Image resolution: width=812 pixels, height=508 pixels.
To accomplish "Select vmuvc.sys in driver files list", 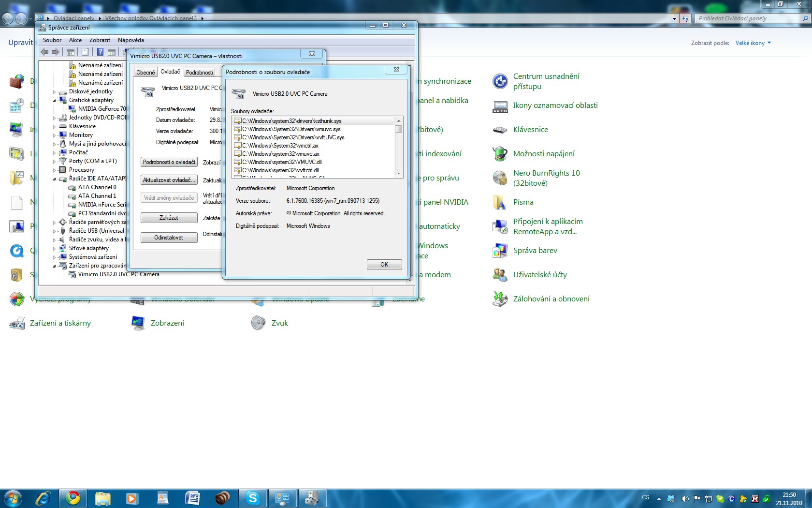I will (291, 129).
